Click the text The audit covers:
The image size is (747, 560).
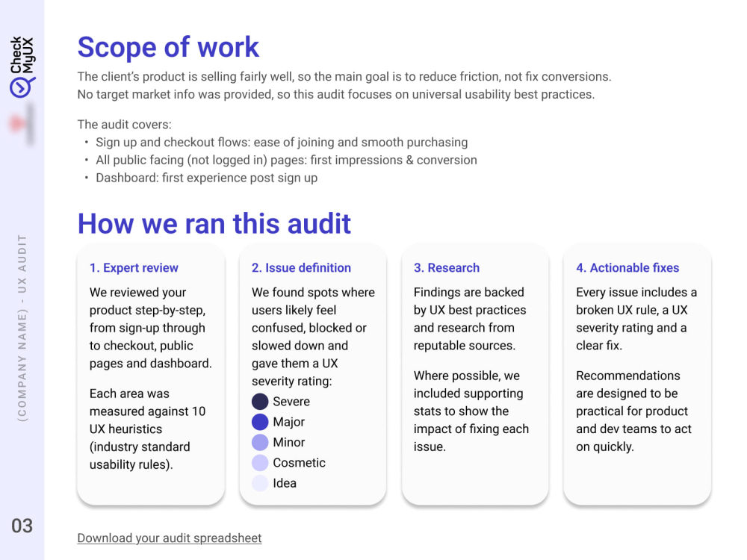pyautogui.click(x=124, y=124)
